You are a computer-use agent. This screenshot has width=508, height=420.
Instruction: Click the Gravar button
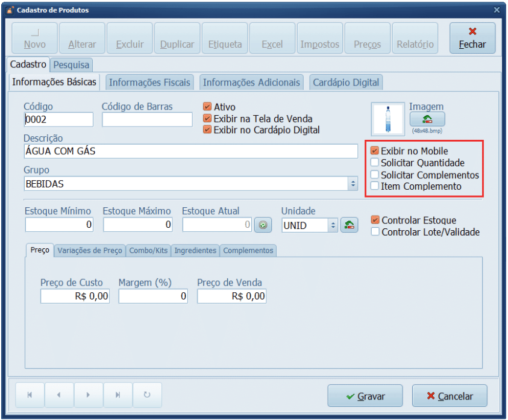click(365, 396)
